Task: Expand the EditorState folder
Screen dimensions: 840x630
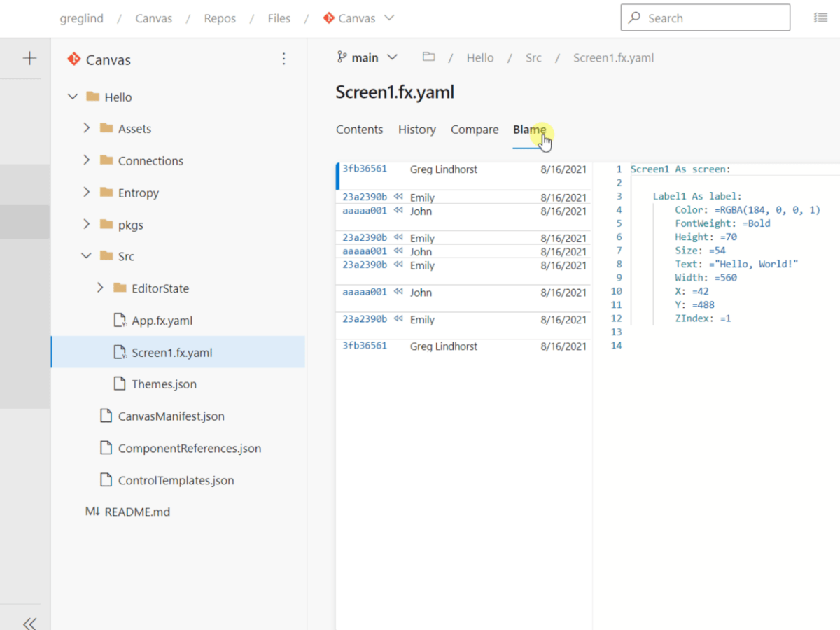Action: pos(100,288)
